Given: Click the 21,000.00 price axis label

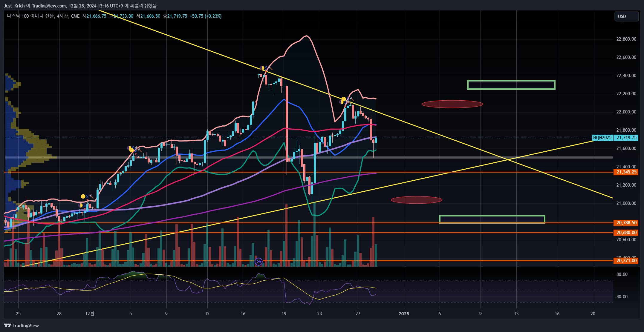Looking at the screenshot, I should 626,203.
